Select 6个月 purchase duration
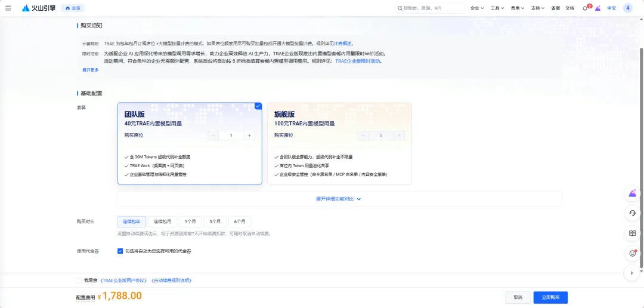Screen dimensions: 644x308 [240, 221]
